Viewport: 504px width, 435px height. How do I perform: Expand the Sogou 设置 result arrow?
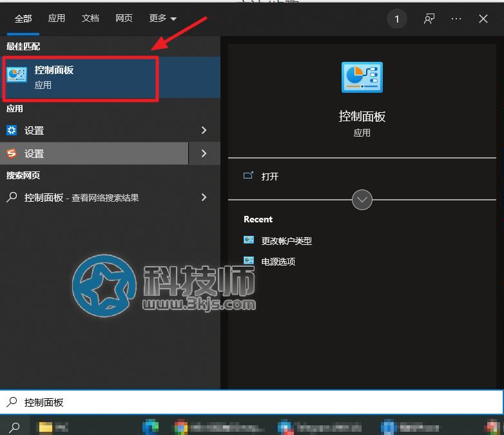[204, 153]
